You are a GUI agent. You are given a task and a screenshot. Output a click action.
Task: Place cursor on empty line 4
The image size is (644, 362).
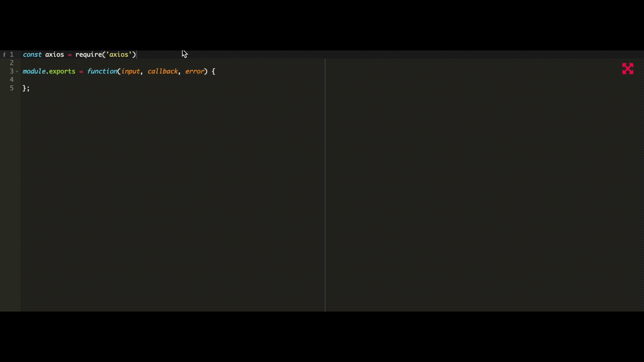[x=101, y=79]
